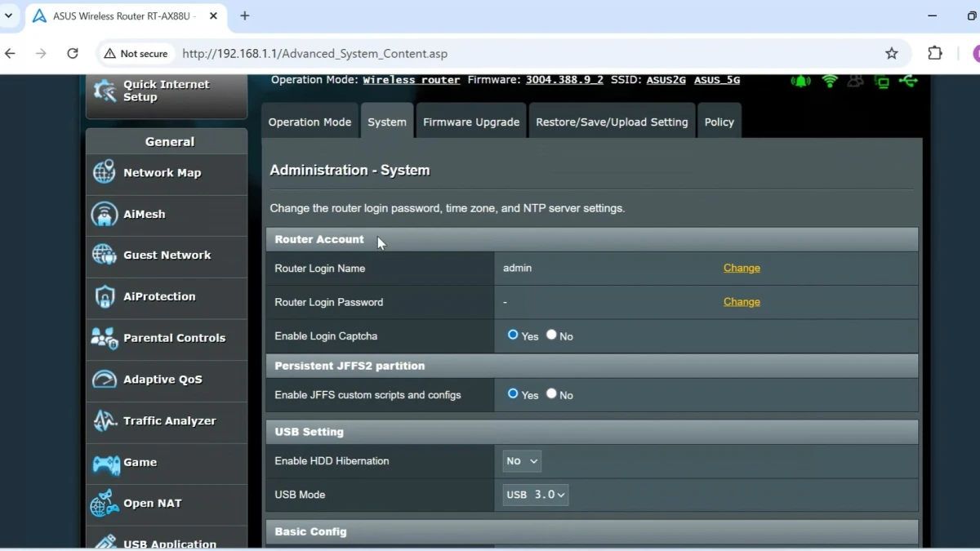The width and height of the screenshot is (980, 551).
Task: Bookmark this page with the star icon
Action: [892, 54]
